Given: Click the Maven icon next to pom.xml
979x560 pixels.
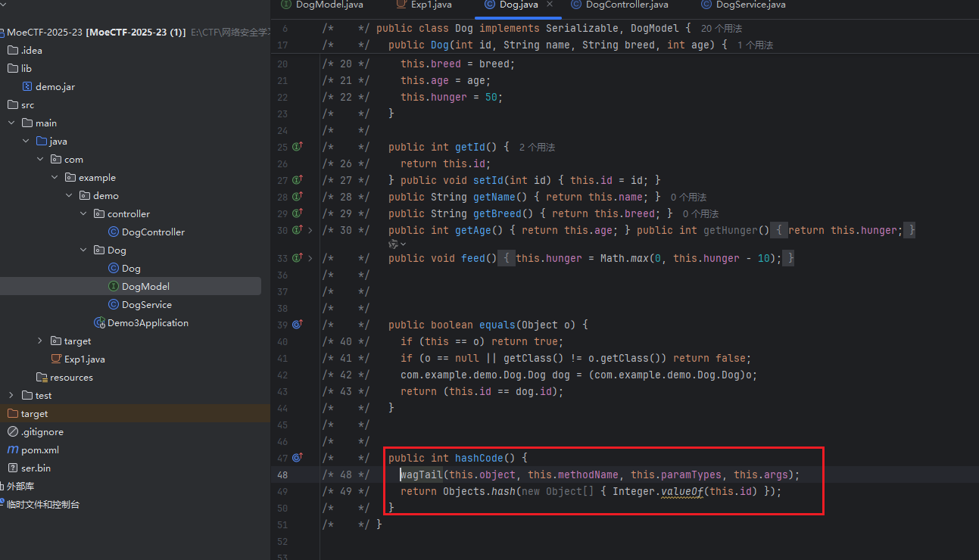Looking at the screenshot, I should (13, 450).
